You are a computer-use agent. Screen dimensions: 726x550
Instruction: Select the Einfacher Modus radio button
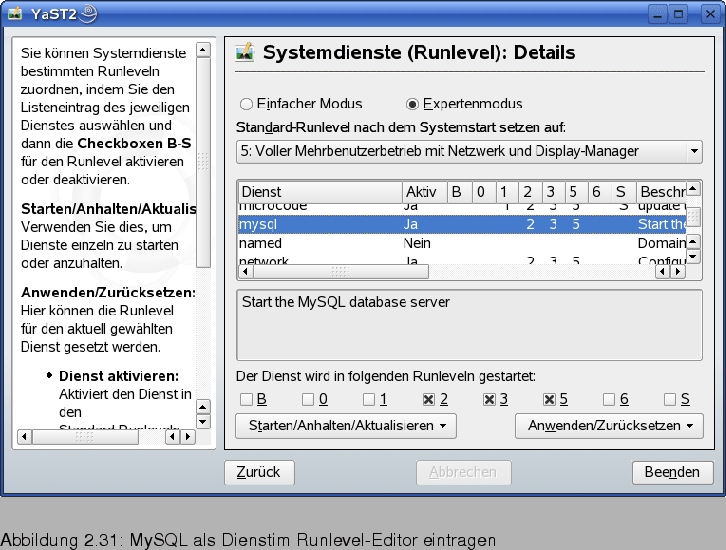point(246,104)
